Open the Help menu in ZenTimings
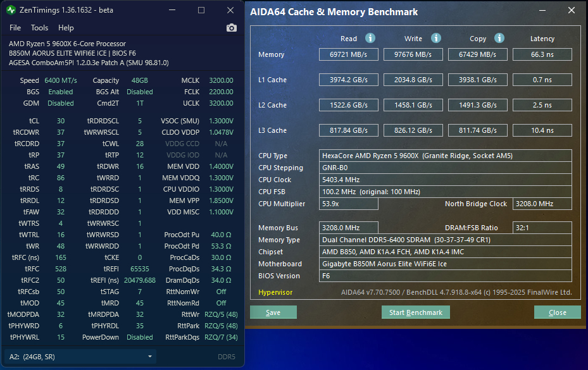This screenshot has width=588, height=370. point(66,28)
